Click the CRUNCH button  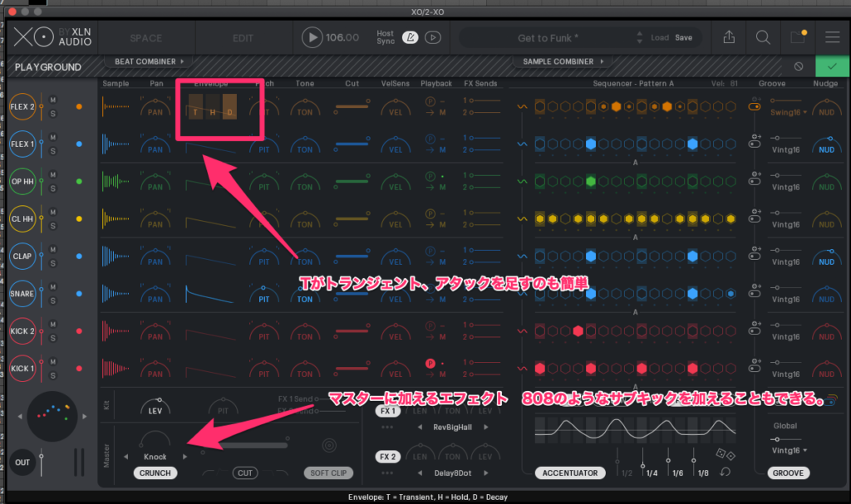[155, 473]
